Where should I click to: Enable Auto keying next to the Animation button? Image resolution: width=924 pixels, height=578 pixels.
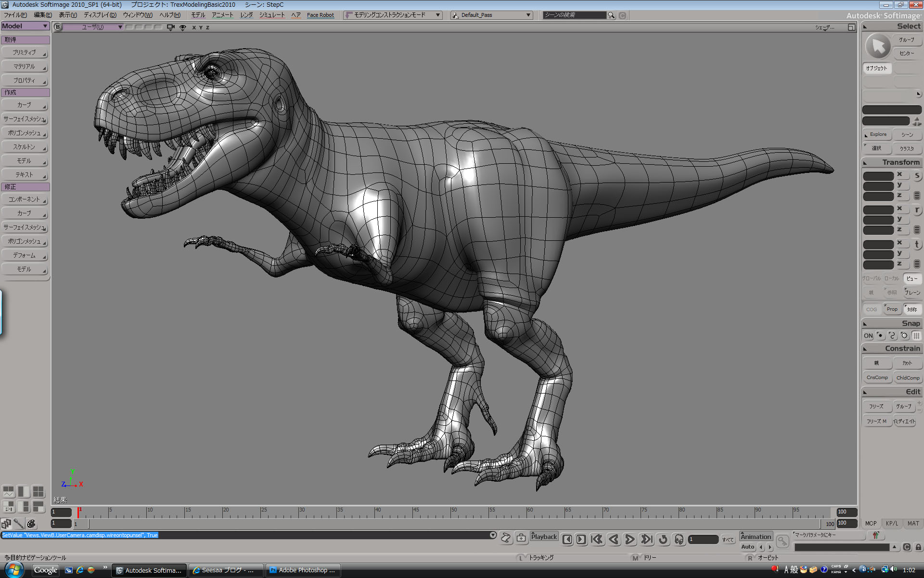click(x=748, y=547)
